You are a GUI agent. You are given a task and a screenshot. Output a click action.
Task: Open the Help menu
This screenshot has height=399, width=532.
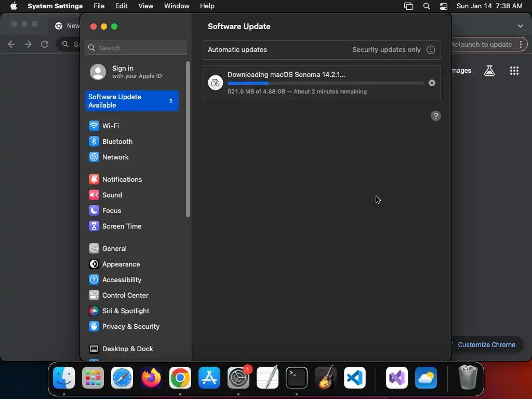click(207, 6)
